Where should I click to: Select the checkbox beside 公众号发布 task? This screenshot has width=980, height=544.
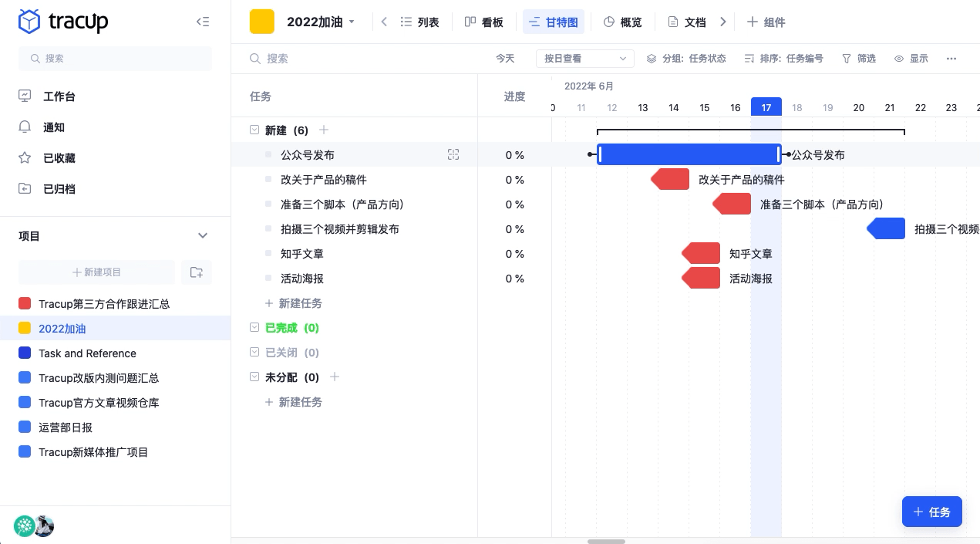[x=268, y=154]
